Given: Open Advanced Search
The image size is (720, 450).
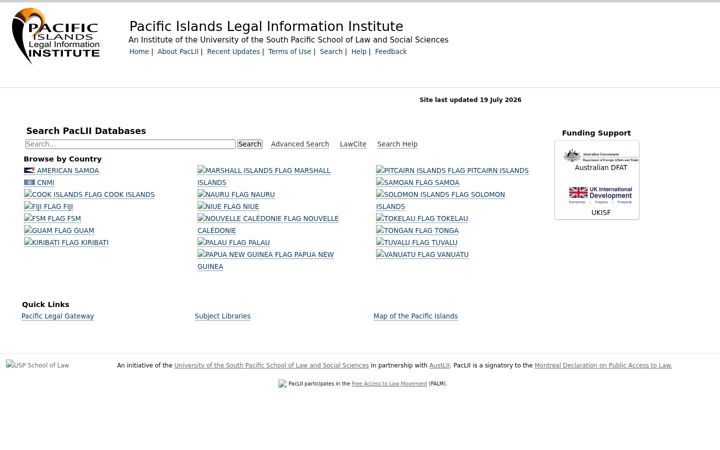Looking at the screenshot, I should point(300,144).
